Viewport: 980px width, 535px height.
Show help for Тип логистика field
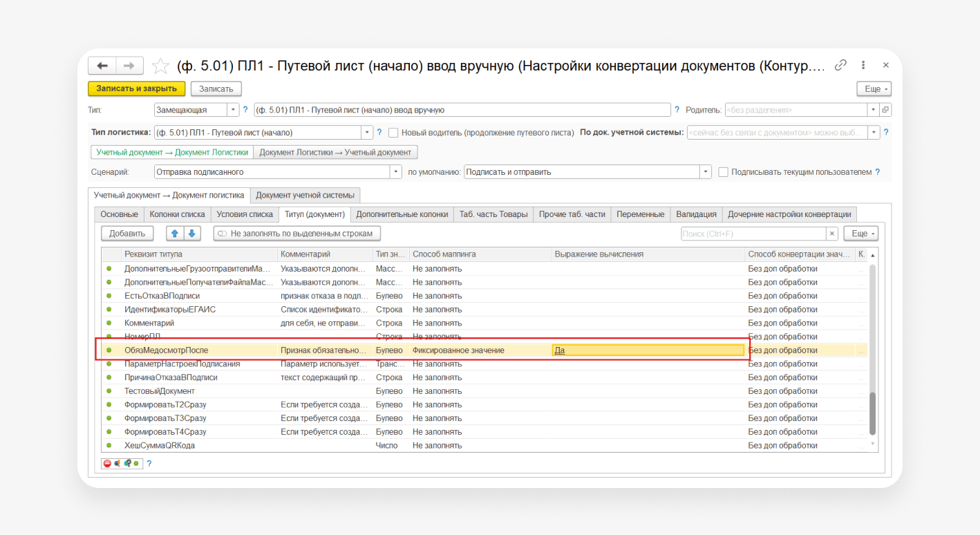(x=379, y=132)
